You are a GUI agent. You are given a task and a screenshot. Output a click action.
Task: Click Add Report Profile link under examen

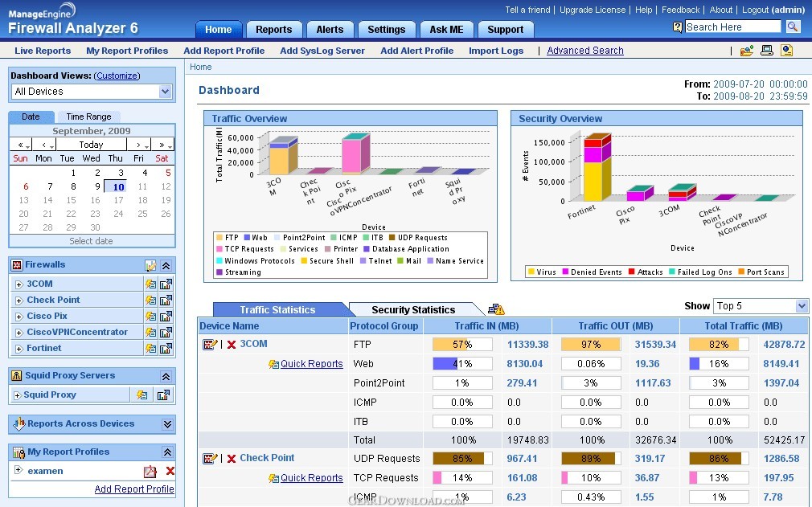click(134, 489)
